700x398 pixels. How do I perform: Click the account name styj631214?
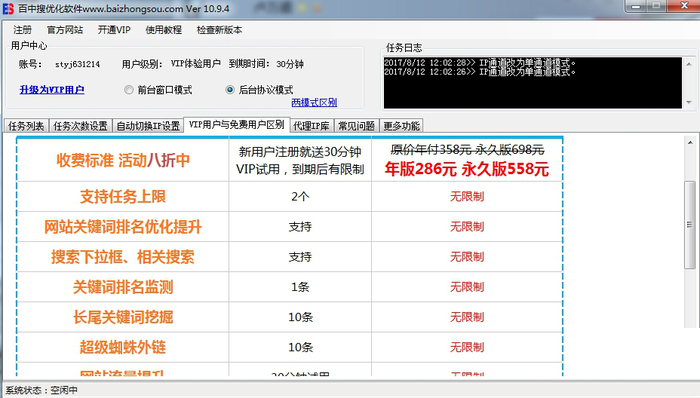78,64
